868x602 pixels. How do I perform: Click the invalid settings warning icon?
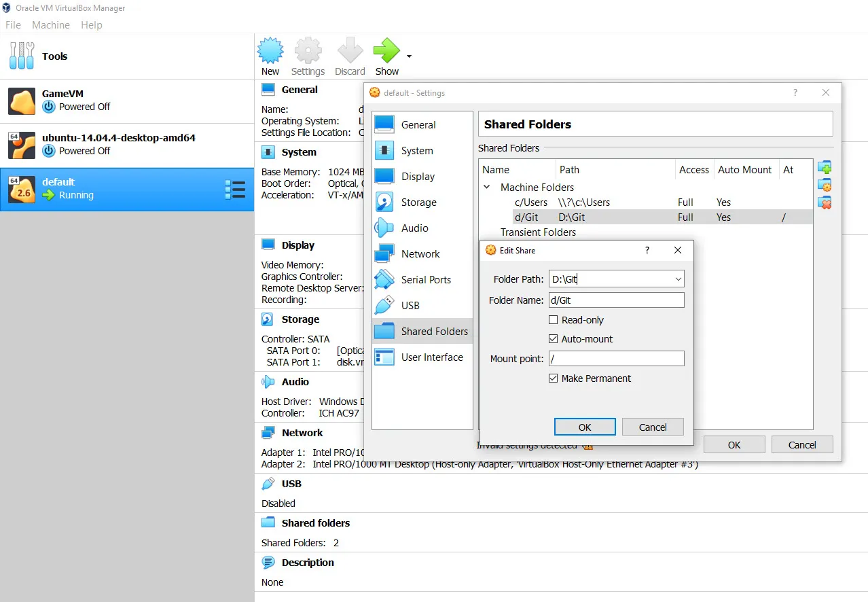click(x=587, y=446)
